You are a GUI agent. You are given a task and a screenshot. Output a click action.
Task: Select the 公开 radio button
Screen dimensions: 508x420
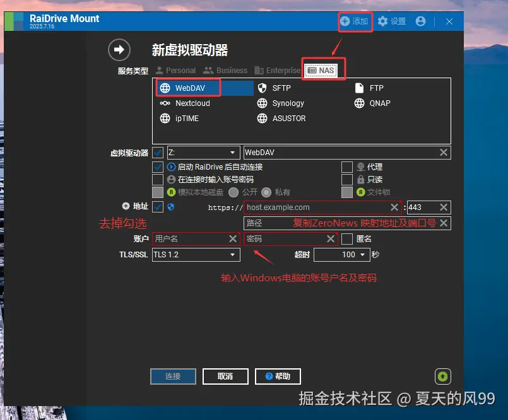233,192
